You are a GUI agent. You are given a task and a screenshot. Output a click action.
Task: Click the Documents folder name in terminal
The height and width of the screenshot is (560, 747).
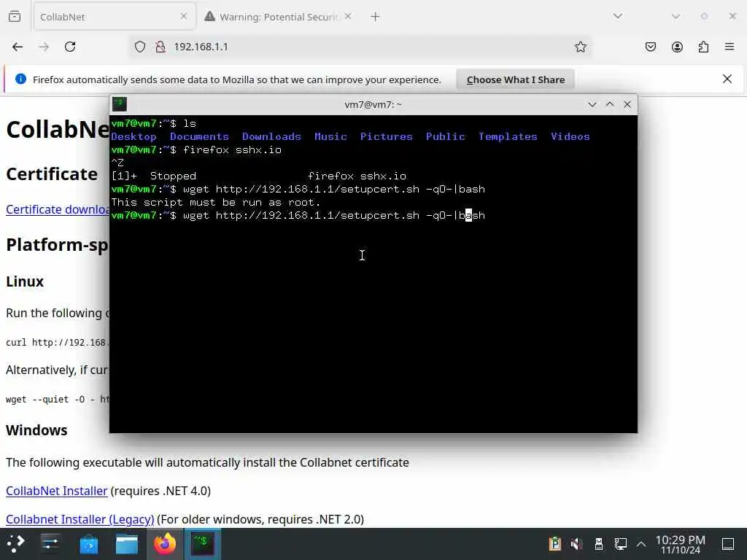199,136
